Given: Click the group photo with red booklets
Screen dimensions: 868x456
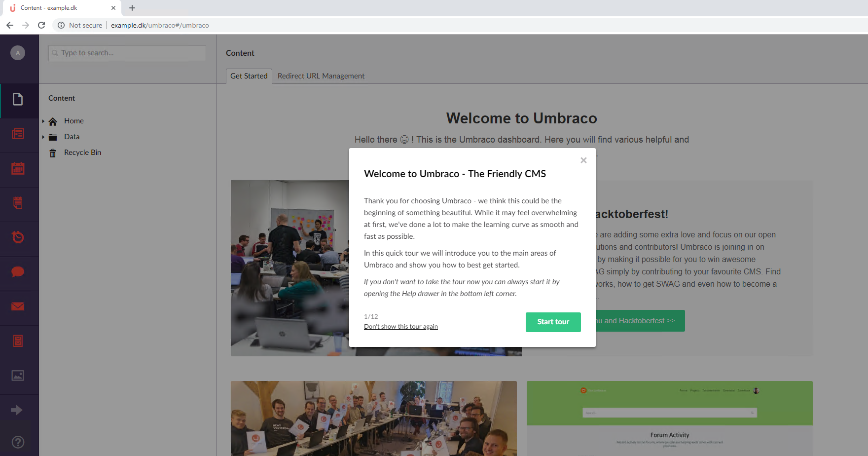Looking at the screenshot, I should tap(374, 418).
